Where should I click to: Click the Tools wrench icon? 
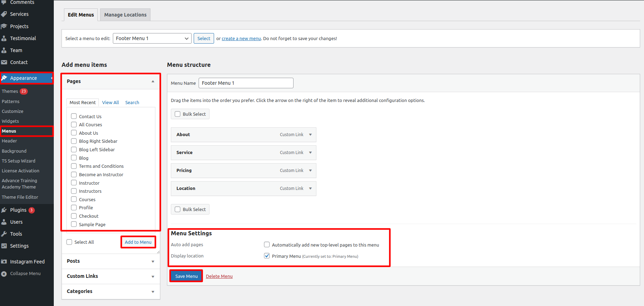click(4, 234)
